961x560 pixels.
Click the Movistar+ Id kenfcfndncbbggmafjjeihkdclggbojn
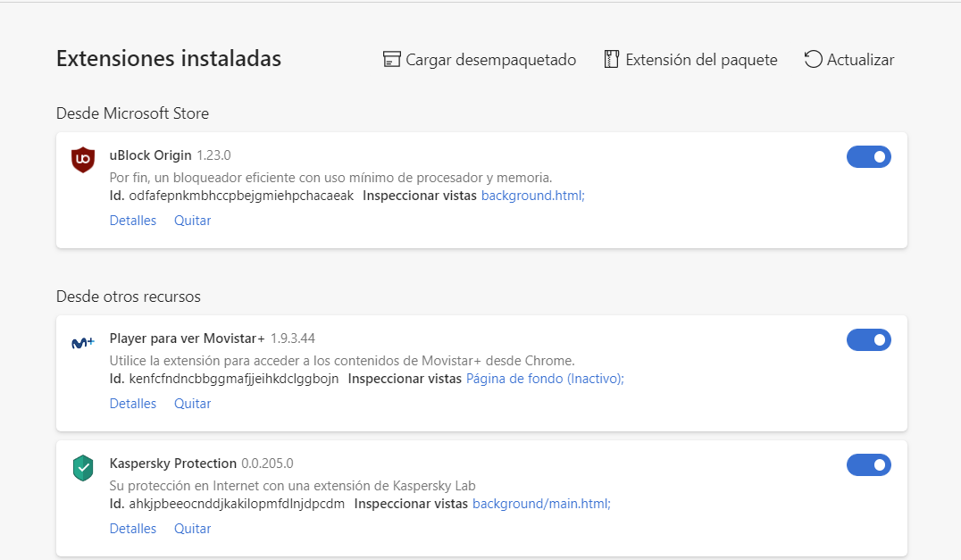[233, 379]
